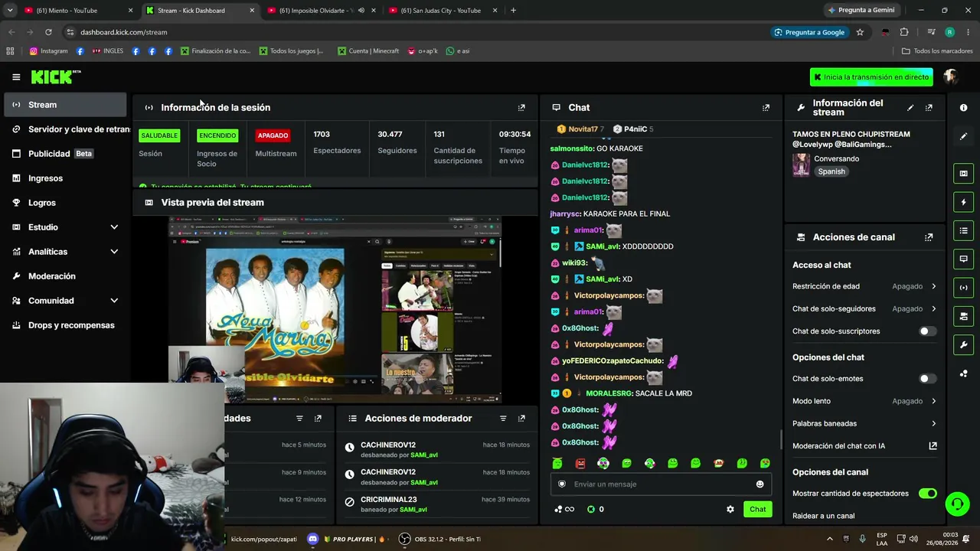
Task: Click Preguntar a Google button
Action: pos(810,32)
